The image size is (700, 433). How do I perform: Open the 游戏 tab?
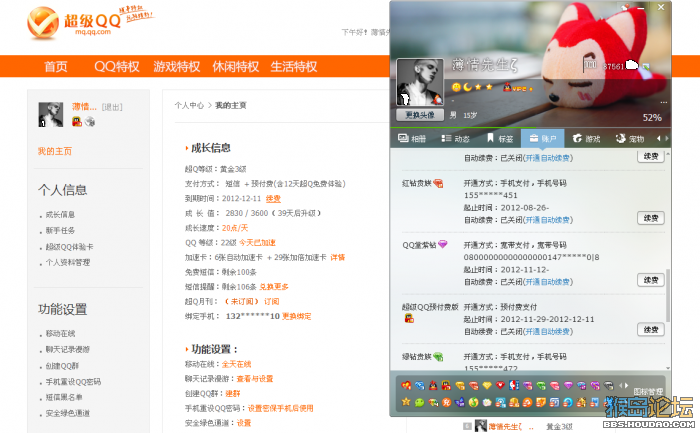click(587, 138)
